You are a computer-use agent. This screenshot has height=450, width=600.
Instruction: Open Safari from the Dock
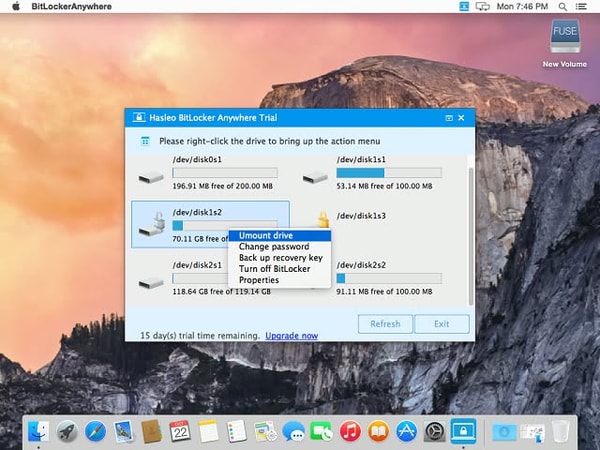[x=95, y=432]
